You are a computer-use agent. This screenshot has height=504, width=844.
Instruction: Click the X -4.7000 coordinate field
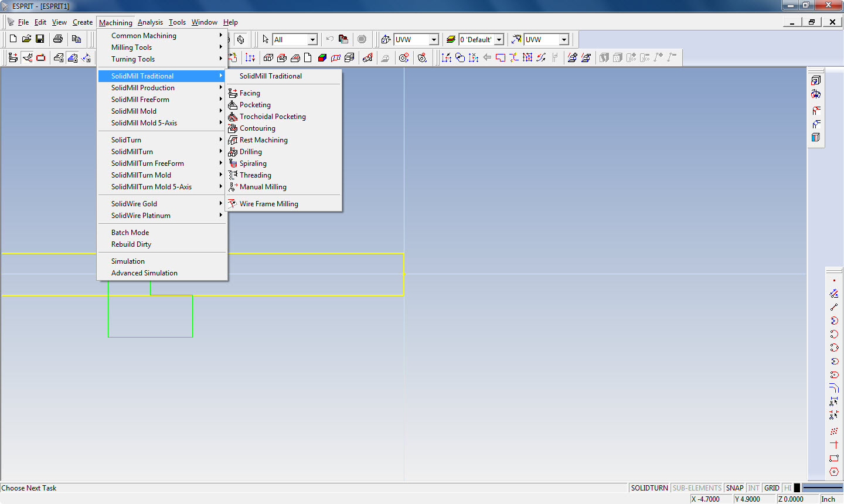(x=711, y=499)
